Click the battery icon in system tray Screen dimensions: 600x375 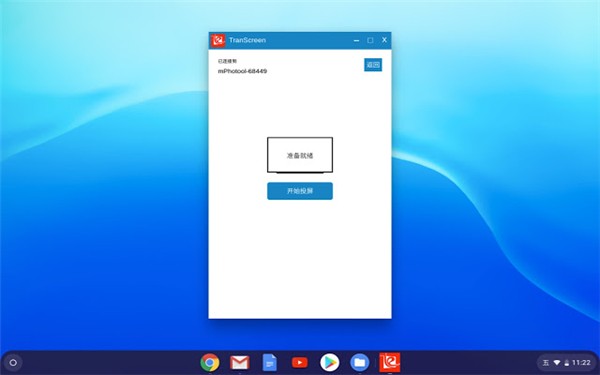(567, 363)
